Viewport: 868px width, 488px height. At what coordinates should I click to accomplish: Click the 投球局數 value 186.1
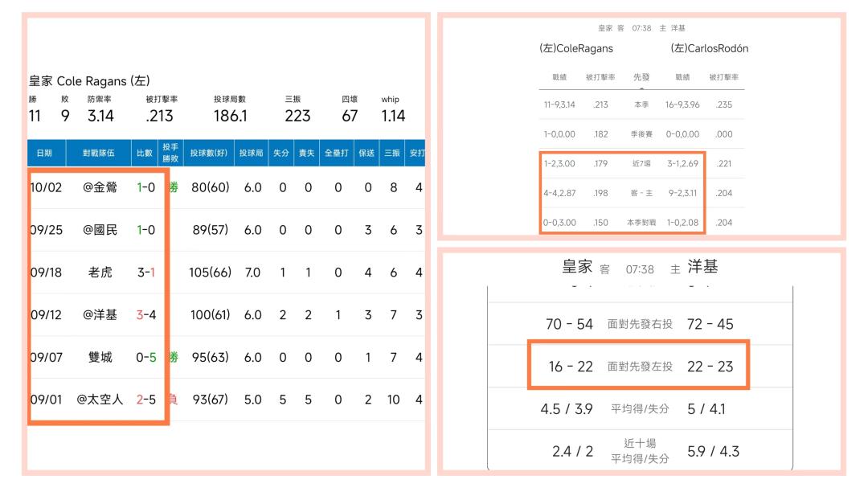pyautogui.click(x=231, y=116)
